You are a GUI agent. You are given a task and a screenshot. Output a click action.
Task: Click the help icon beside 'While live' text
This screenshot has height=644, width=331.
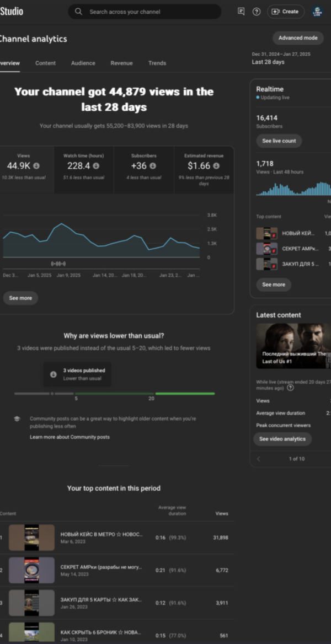290,388
